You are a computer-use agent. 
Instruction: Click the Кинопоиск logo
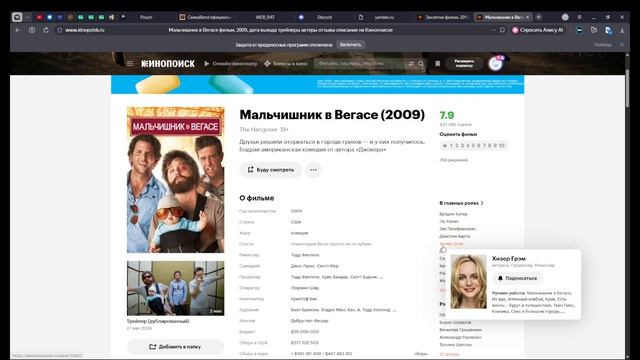[168, 64]
